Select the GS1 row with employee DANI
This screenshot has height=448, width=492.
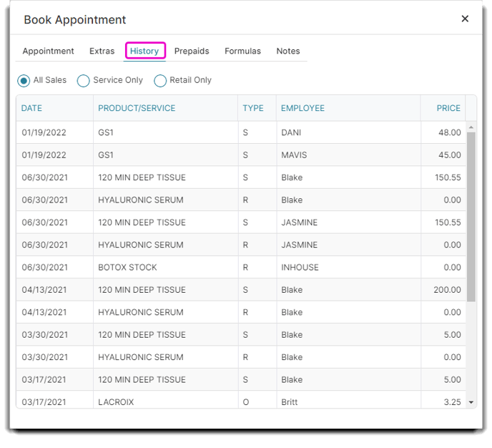[241, 132]
